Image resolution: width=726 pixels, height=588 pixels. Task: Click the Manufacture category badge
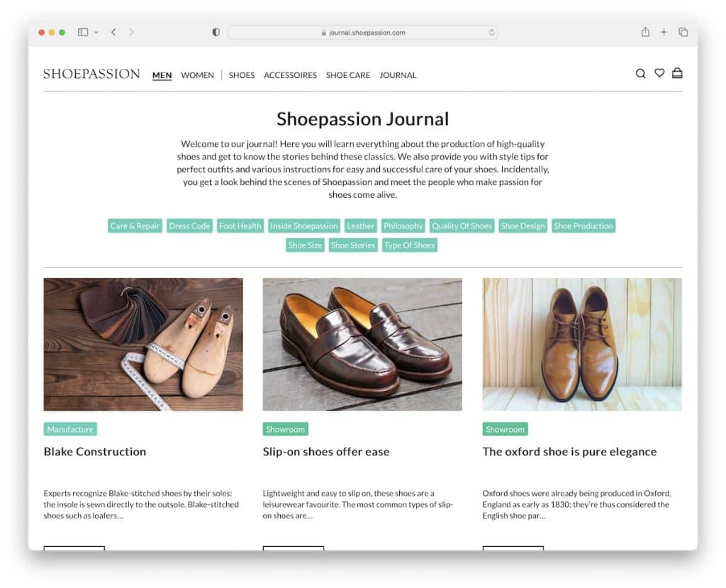tap(70, 429)
